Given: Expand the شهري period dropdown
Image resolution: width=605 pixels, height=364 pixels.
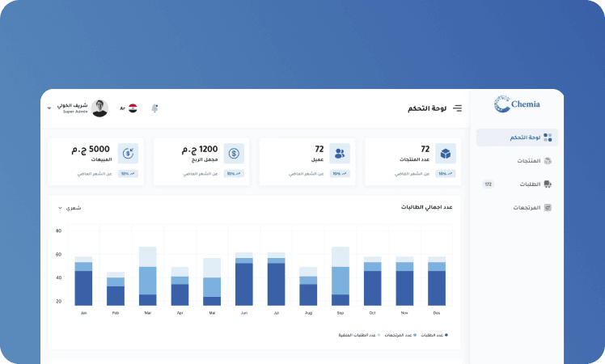Looking at the screenshot, I should click(x=70, y=208).
